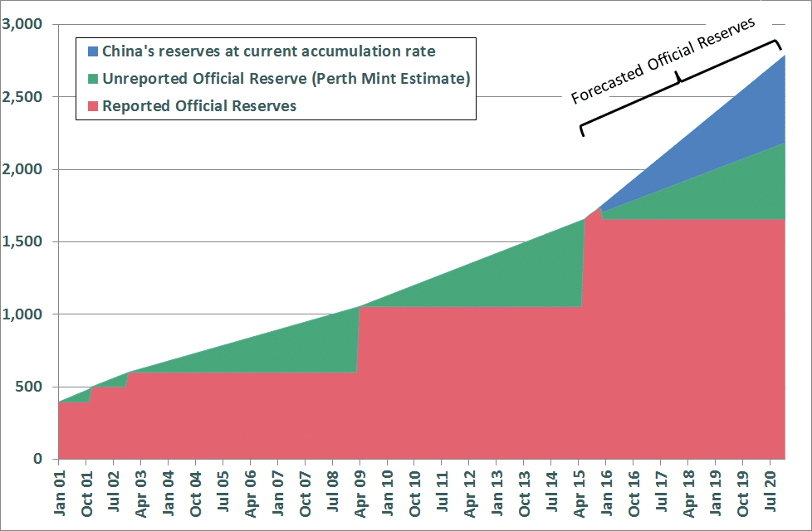Viewport: 812px width, 531px height.
Task: Click the "Apr 18" x-axis label
Action: (x=688, y=493)
